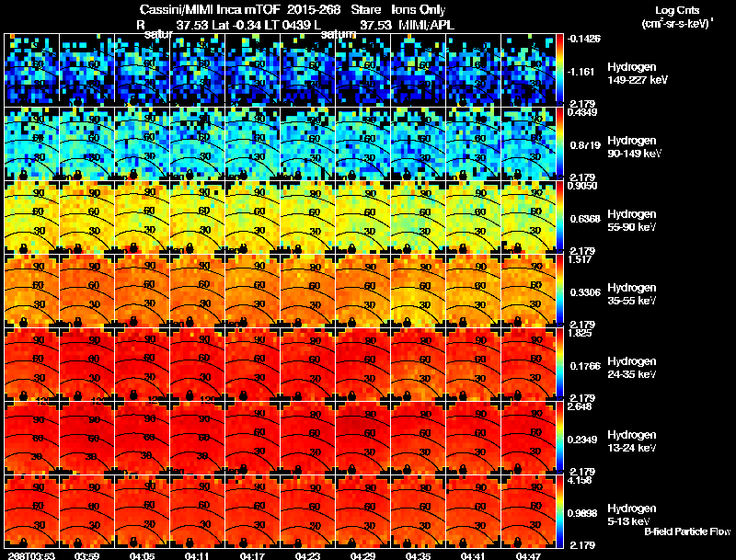Select the 5-13 keV panel above 04:05
The height and width of the screenshot is (560, 736).
[x=142, y=511]
